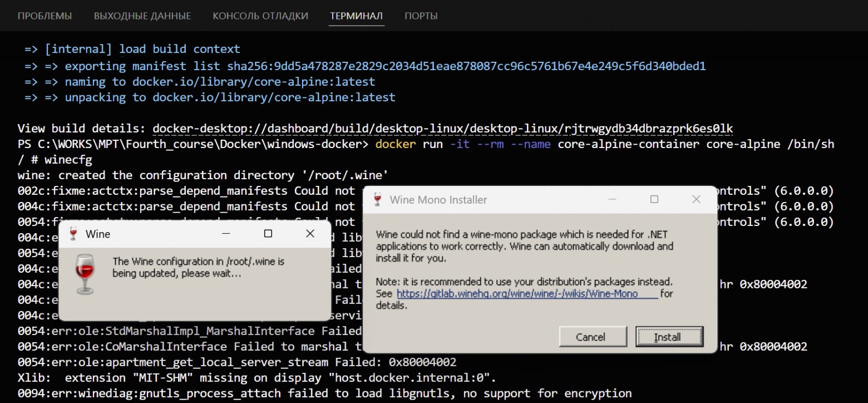The image size is (868, 403).
Task: Click the 'Wine' dialog title text
Action: (98, 234)
